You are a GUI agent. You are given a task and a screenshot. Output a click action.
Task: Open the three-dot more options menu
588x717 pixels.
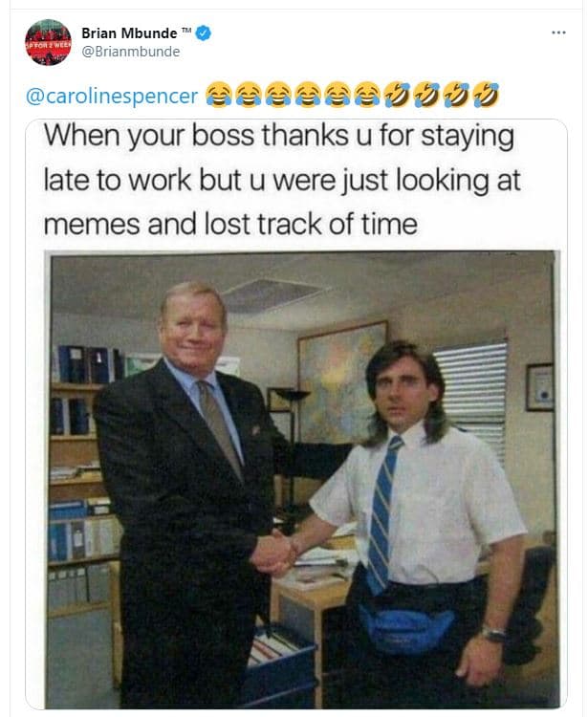coord(558,33)
